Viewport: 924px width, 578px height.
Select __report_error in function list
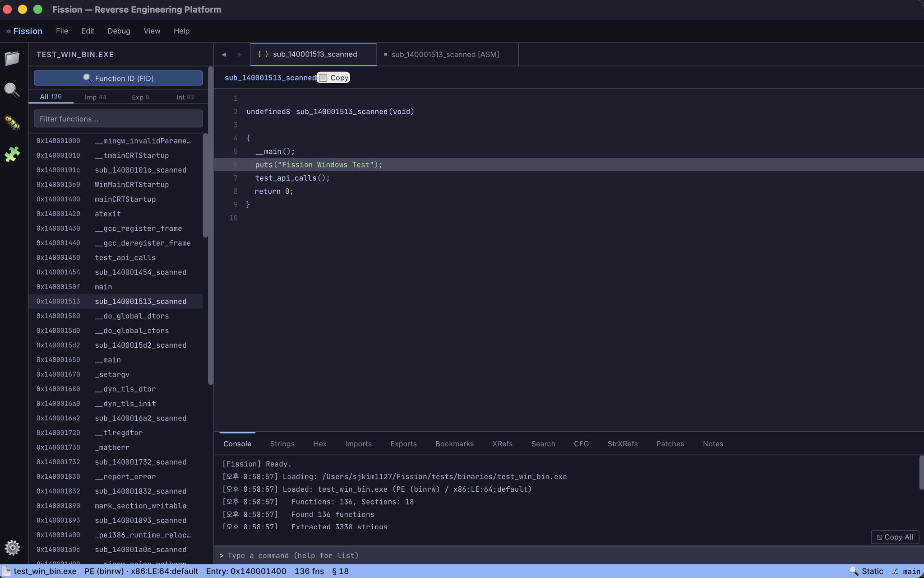(115, 476)
